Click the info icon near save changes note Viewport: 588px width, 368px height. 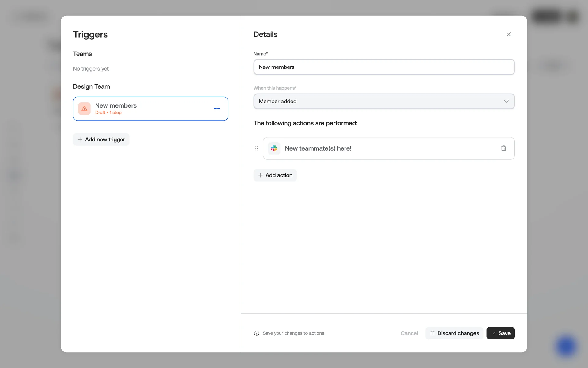click(257, 333)
